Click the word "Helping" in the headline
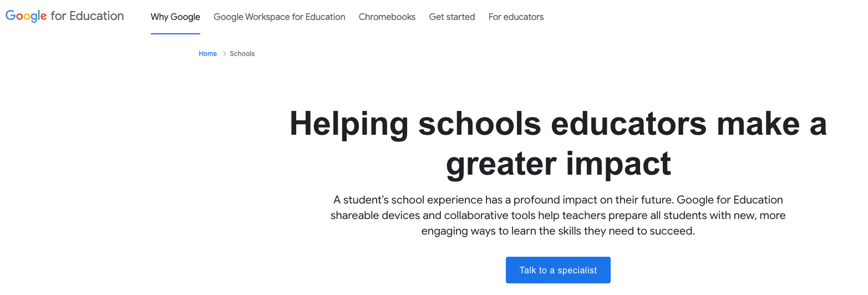Viewport: 868px width, 295px height. 349,124
